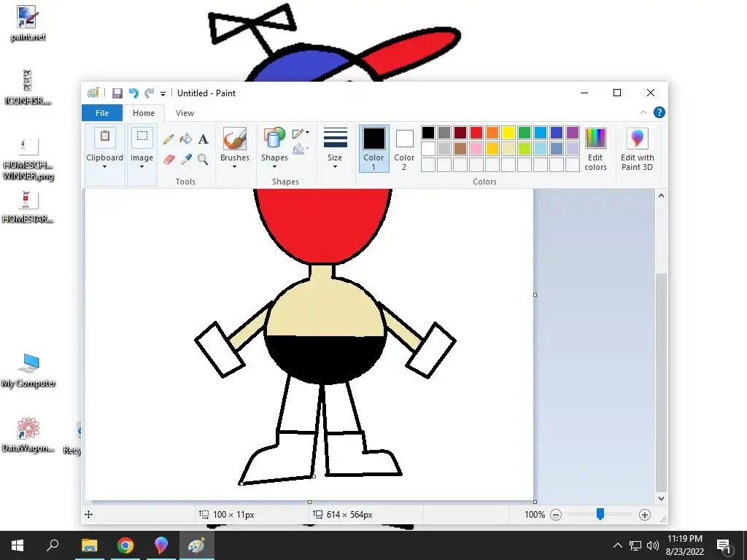Viewport: 747px width, 560px height.
Task: Show hidden system tray icons
Action: click(x=617, y=545)
